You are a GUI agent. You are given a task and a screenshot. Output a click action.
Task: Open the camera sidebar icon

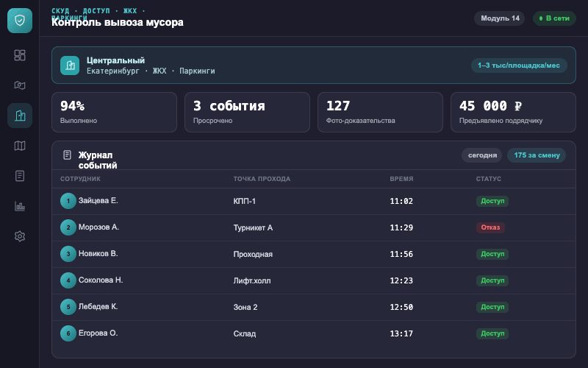pos(20,85)
